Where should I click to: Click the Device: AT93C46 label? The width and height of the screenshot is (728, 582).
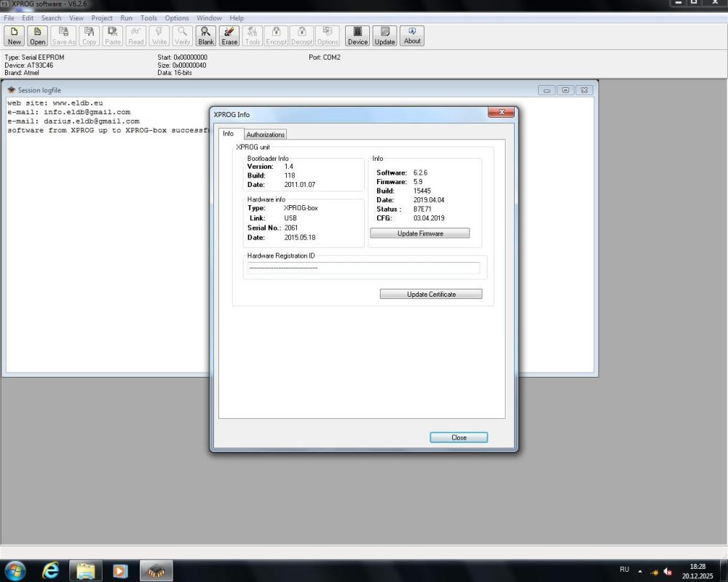click(29, 65)
